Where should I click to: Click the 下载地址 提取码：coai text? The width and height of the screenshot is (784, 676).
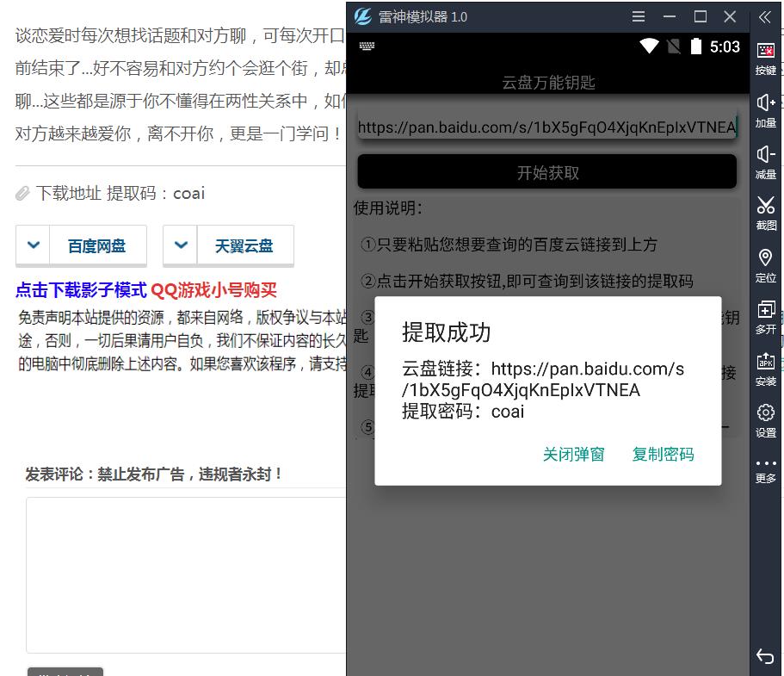pos(120,193)
